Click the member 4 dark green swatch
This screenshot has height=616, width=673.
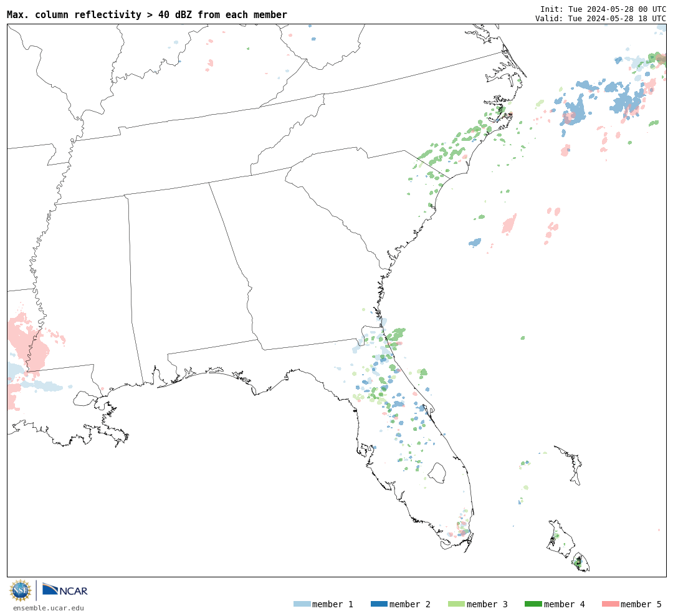pos(533,604)
